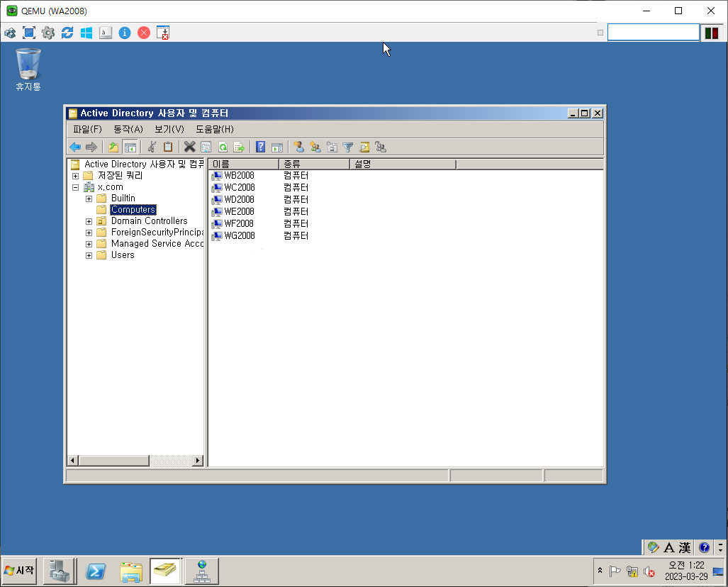Click QEMU red disconnect icon
728x587 pixels.
(144, 33)
